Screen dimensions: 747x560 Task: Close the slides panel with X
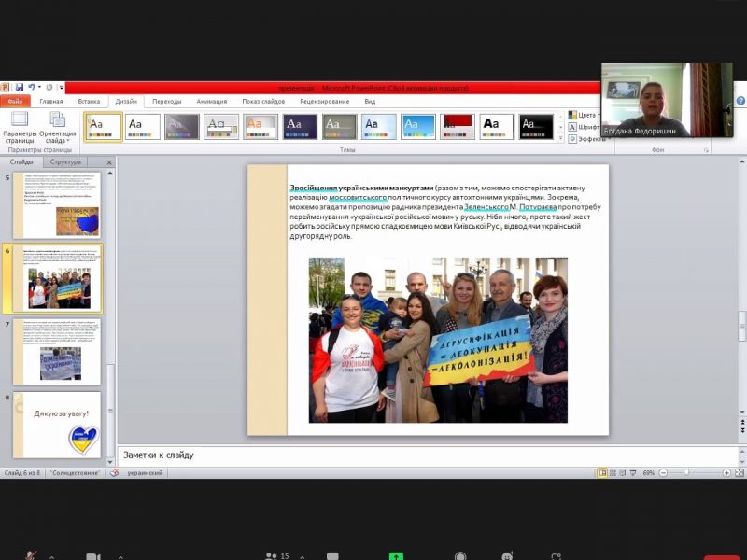point(108,162)
